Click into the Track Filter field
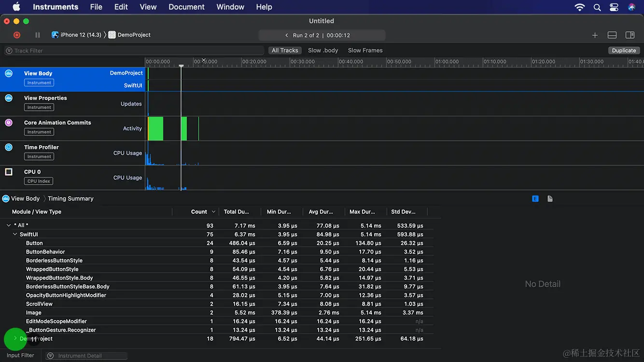644x362 pixels. click(x=134, y=51)
